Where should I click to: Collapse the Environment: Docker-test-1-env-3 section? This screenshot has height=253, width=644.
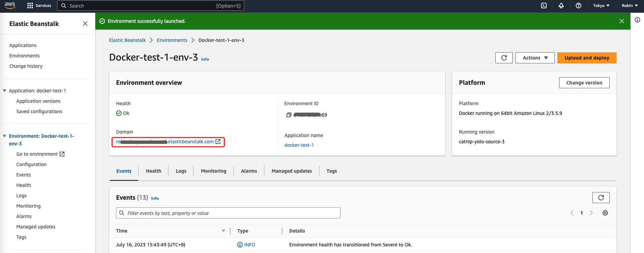click(x=5, y=136)
